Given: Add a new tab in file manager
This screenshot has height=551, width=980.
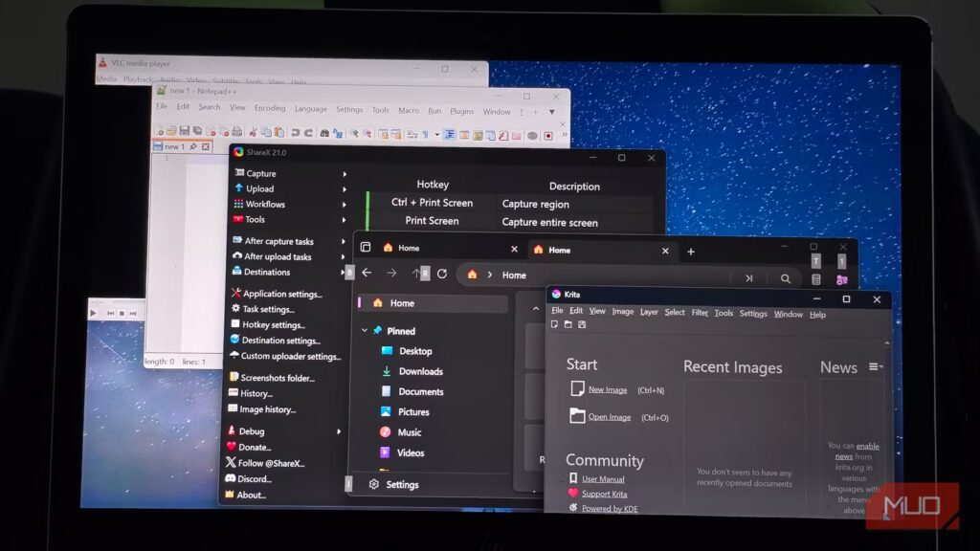Looking at the screenshot, I should 691,252.
